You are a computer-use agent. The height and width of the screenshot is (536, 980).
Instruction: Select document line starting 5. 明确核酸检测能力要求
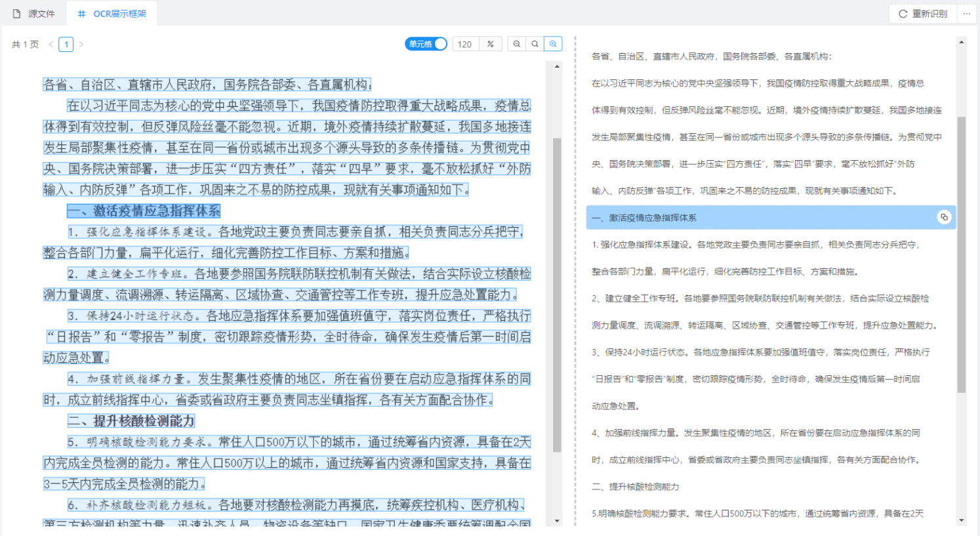point(299,442)
